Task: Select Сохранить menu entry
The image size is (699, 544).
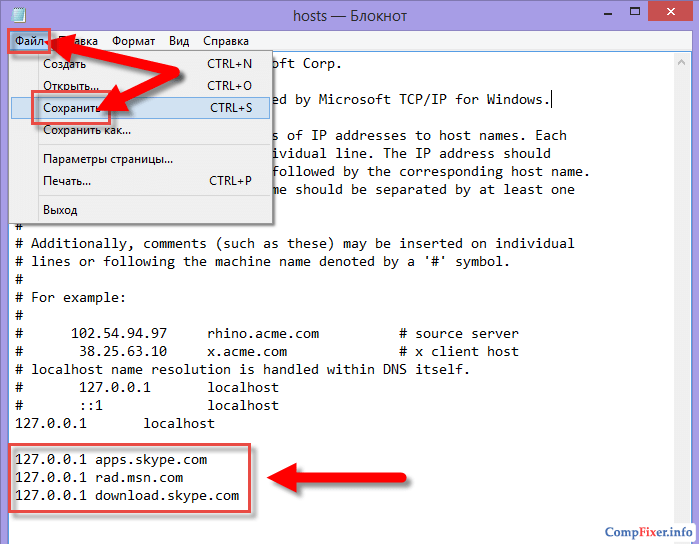Action: point(140,108)
